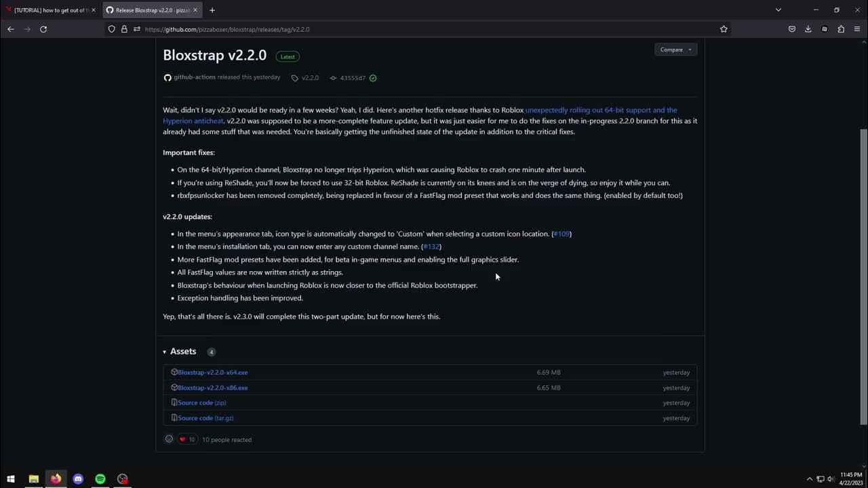Click the Assets count badge showing 4

pyautogui.click(x=211, y=352)
